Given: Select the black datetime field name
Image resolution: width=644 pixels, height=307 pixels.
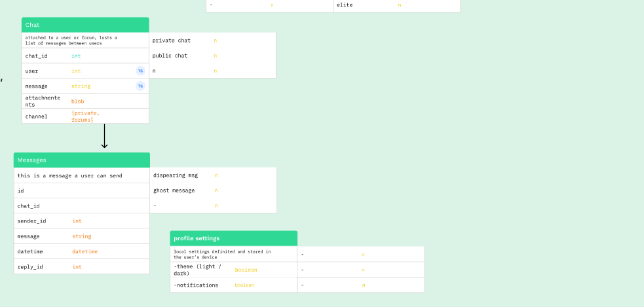Looking at the screenshot, I should 30,251.
